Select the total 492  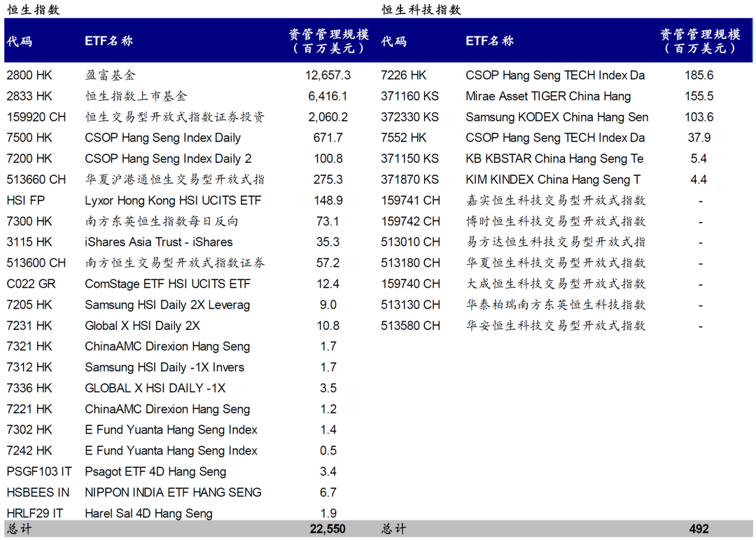pyautogui.click(x=699, y=529)
